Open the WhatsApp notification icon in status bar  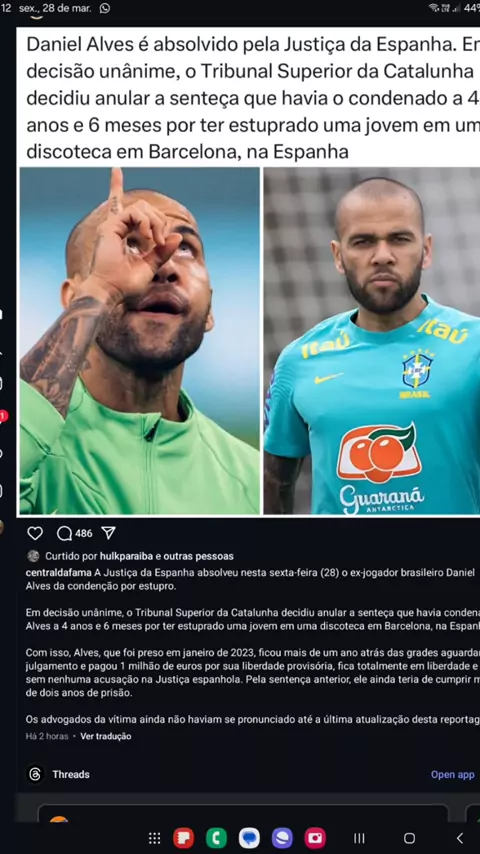(x=105, y=8)
